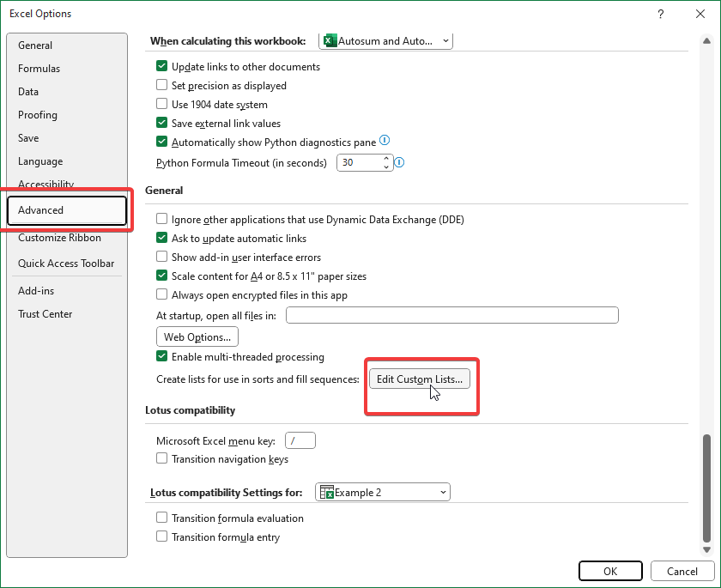
Task: Click the Help question mark icon
Action: 660,14
